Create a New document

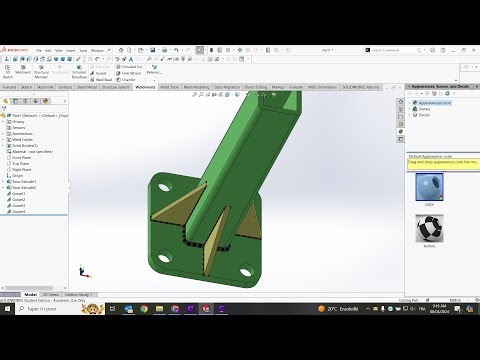[129, 50]
